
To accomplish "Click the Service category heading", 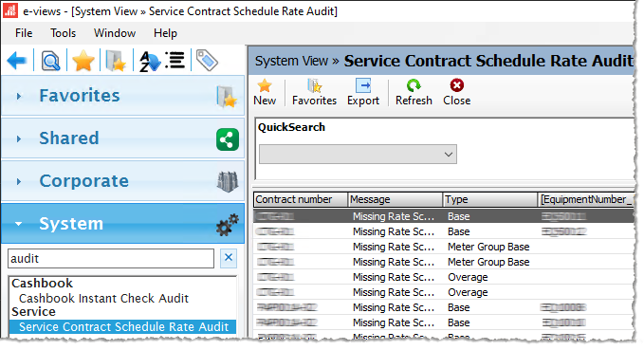I will click(x=34, y=312).
